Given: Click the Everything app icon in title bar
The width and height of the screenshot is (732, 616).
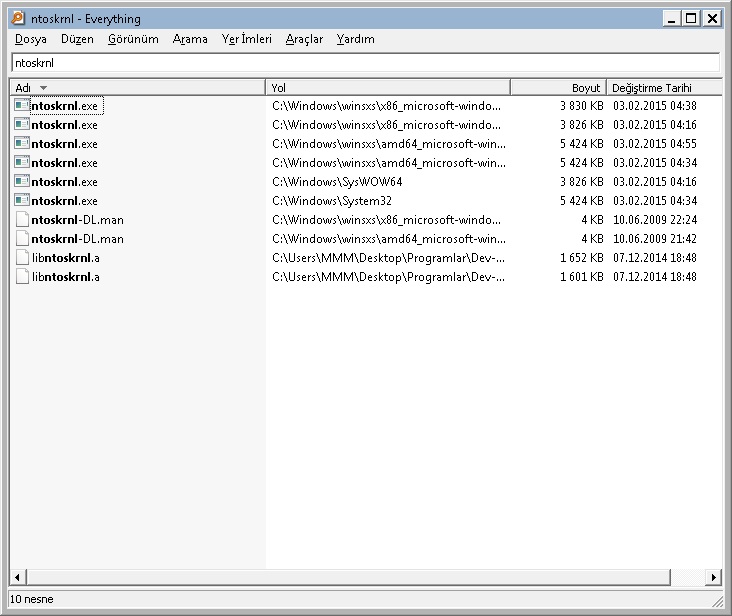Looking at the screenshot, I should 18,18.
